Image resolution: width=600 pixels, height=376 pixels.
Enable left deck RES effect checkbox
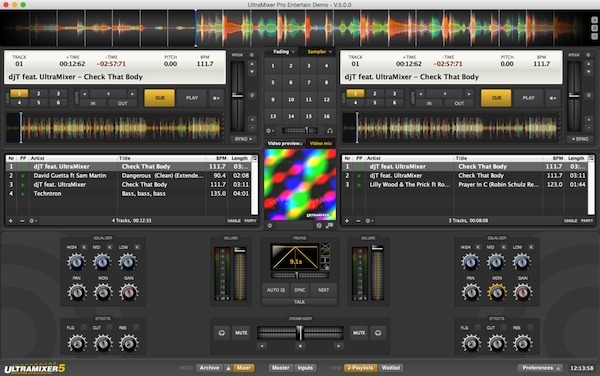tap(136, 327)
